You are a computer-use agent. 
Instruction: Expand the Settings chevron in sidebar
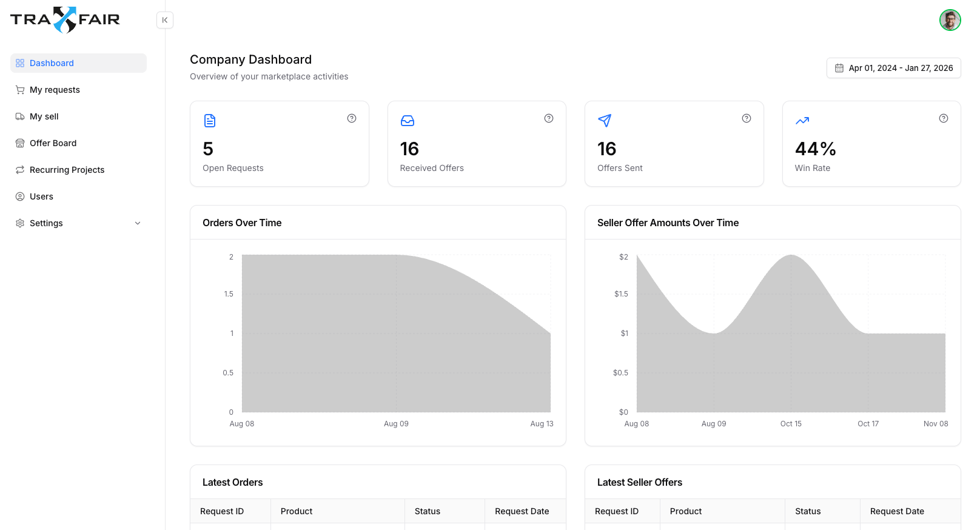point(138,223)
